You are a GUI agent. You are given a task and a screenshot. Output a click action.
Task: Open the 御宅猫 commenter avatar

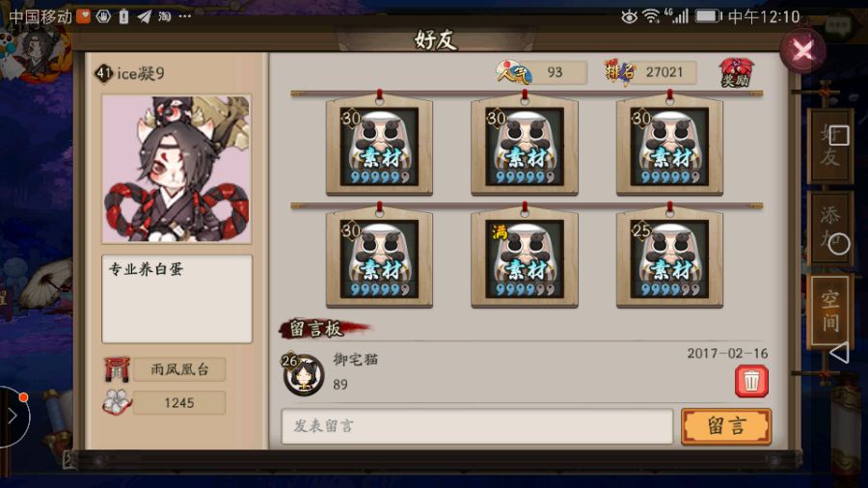pos(303,373)
